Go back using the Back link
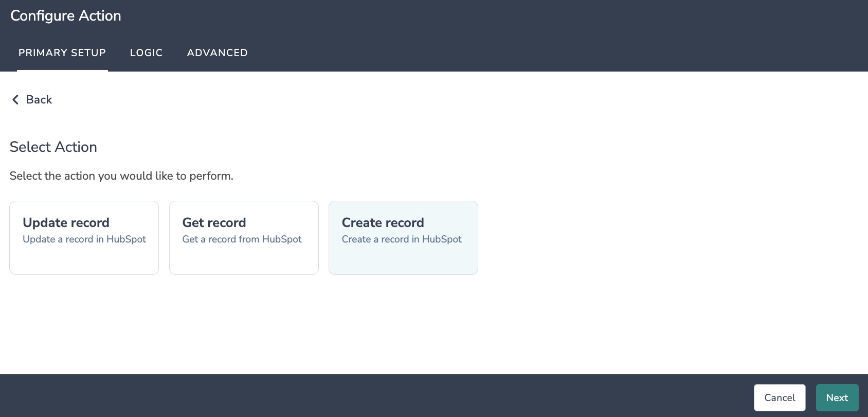This screenshot has width=868, height=417. pyautogui.click(x=32, y=100)
